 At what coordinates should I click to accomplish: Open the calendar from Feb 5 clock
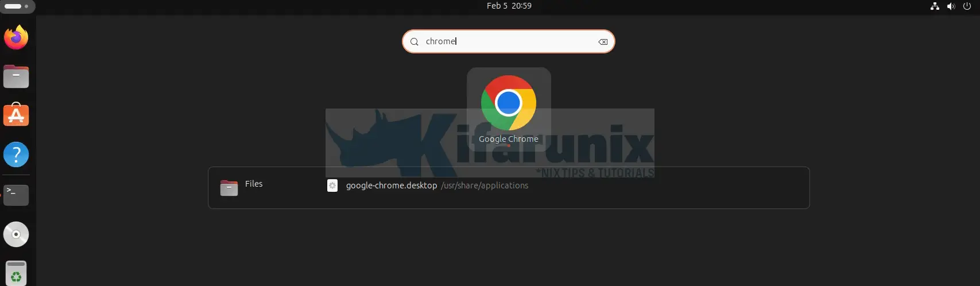(509, 6)
